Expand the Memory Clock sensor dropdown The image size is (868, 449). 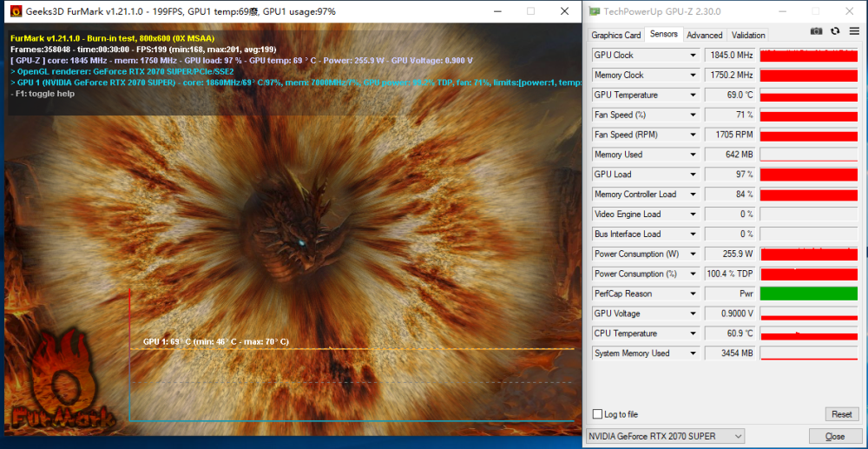tap(693, 76)
